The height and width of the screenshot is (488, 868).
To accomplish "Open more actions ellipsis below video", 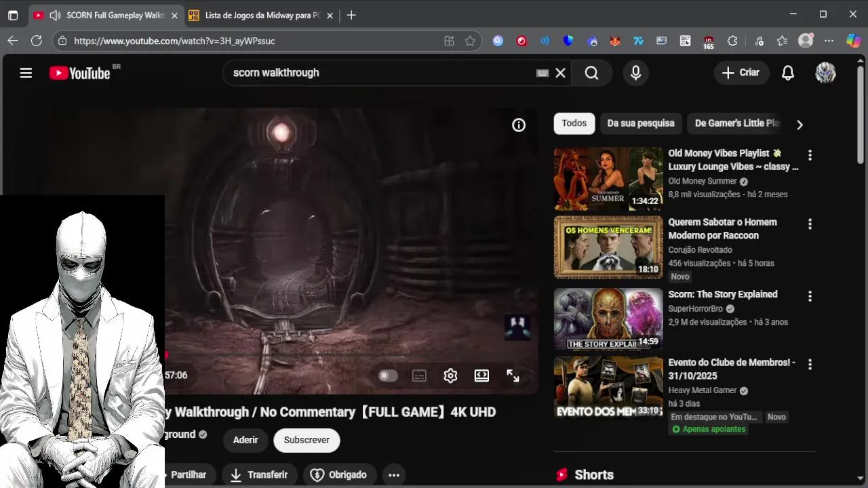I will click(x=394, y=475).
